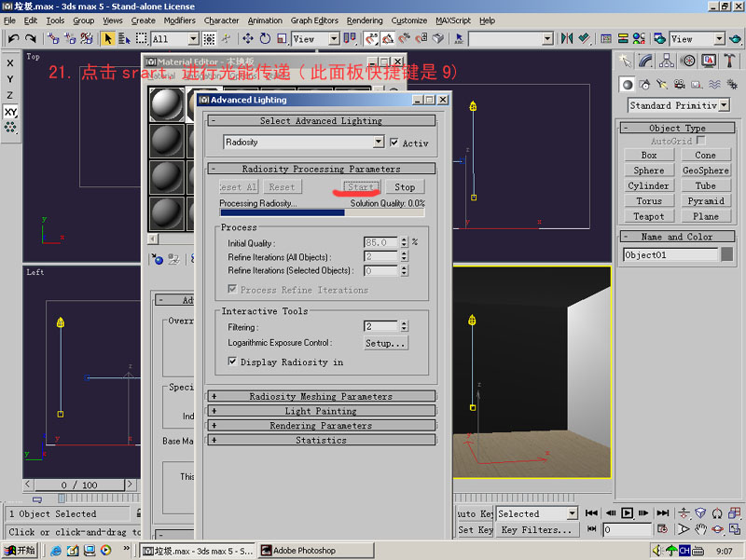Activate the Select and Move tool
The width and height of the screenshot is (746, 560).
click(x=248, y=38)
